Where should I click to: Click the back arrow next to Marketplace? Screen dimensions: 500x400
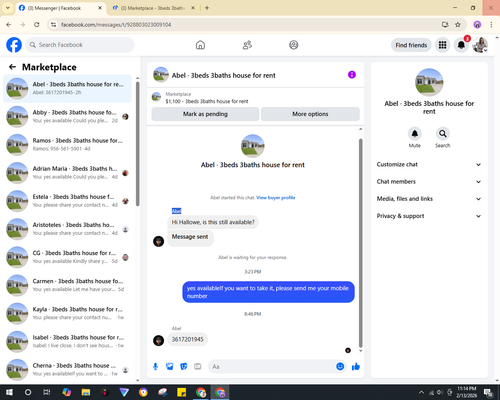(x=12, y=67)
